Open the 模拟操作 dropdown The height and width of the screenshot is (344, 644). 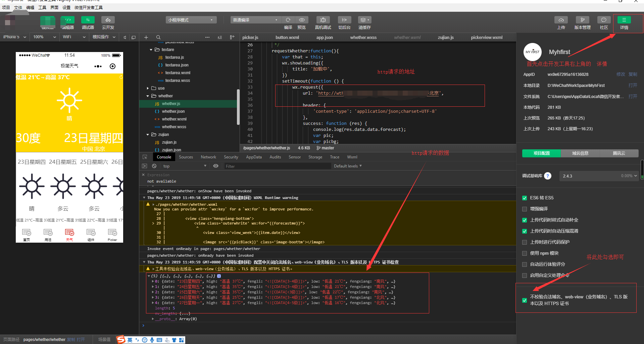(x=104, y=37)
